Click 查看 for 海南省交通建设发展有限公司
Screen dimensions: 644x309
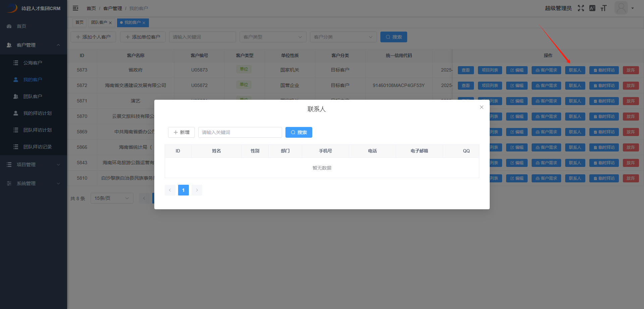pos(466,86)
